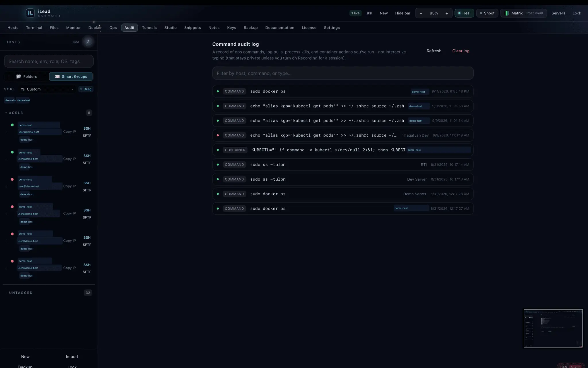Click the 1 live sessions badge

(x=355, y=13)
